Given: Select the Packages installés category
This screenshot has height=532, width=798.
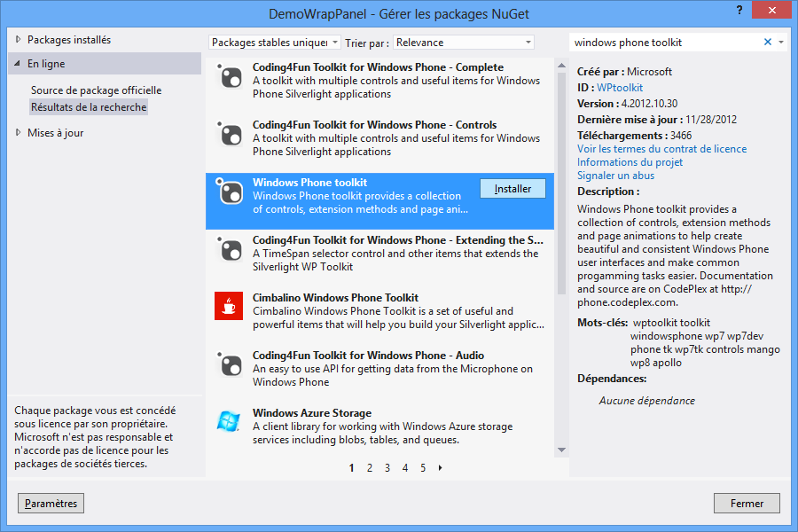Looking at the screenshot, I should [68, 40].
